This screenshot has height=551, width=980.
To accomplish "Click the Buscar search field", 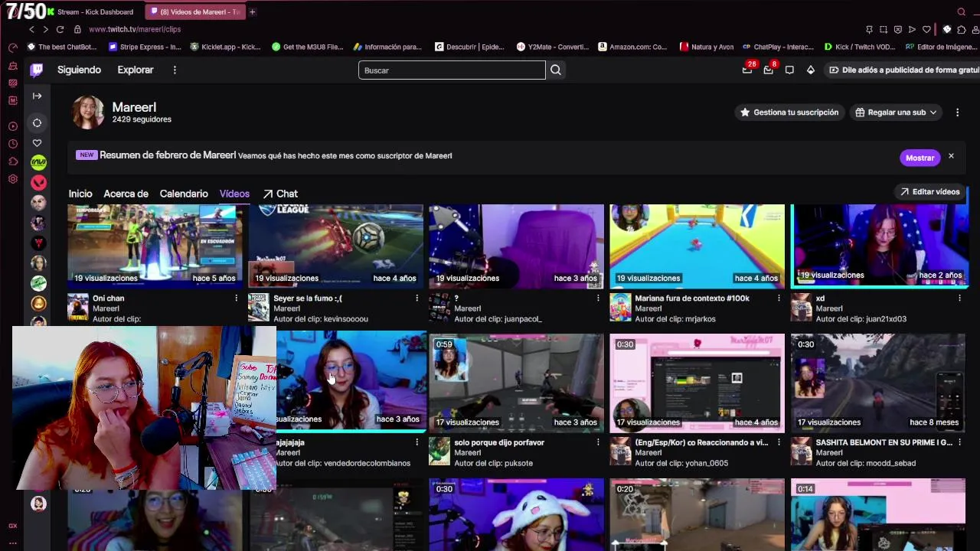I will pos(452,70).
